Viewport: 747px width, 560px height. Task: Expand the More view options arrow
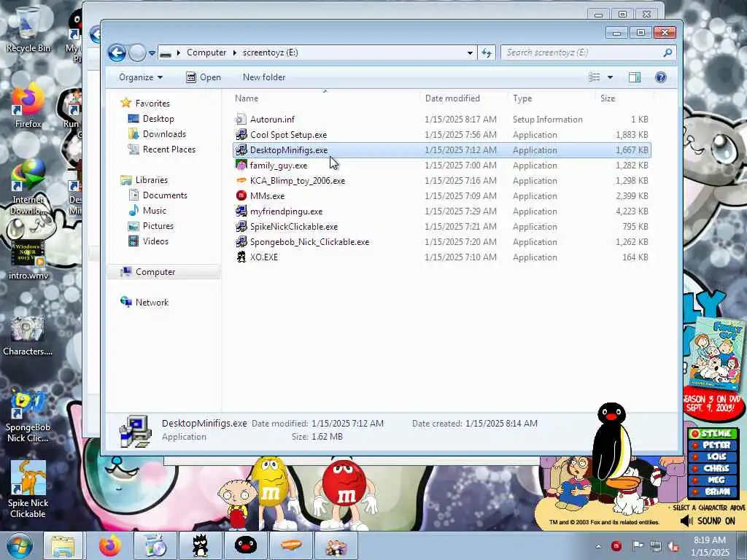point(610,77)
